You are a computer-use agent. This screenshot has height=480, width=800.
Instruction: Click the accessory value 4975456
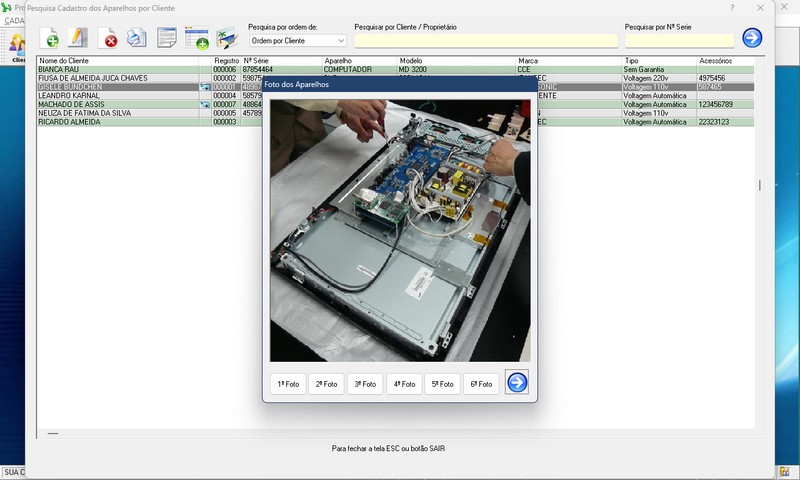point(712,78)
